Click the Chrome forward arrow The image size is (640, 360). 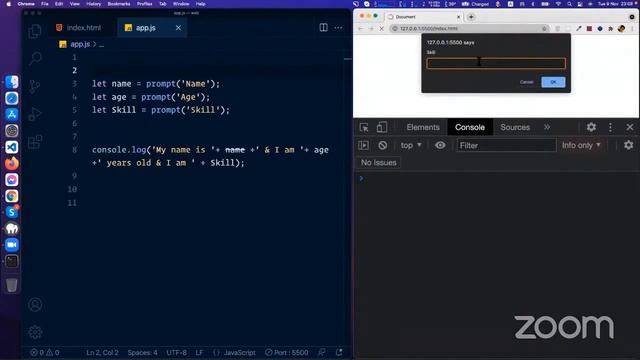[371, 29]
